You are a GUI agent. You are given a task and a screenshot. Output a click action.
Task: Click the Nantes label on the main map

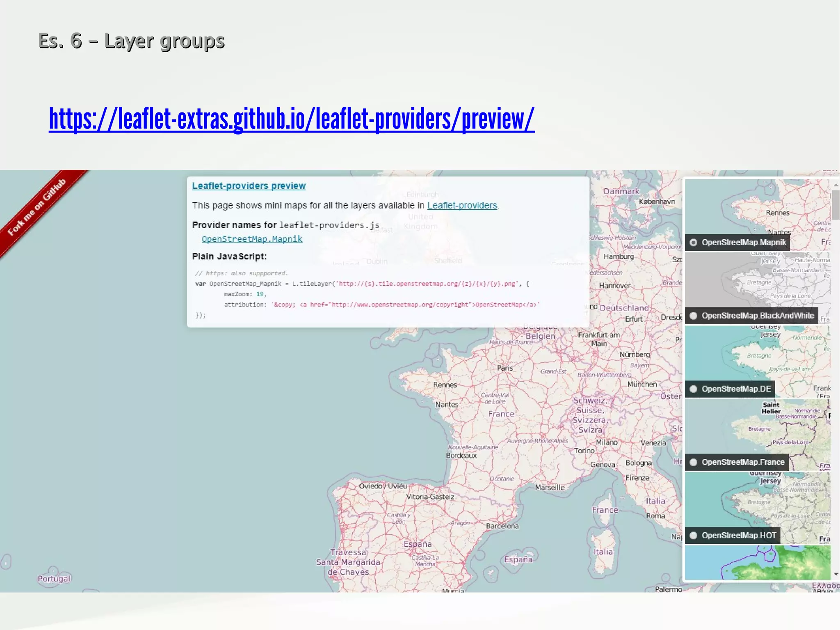447,404
